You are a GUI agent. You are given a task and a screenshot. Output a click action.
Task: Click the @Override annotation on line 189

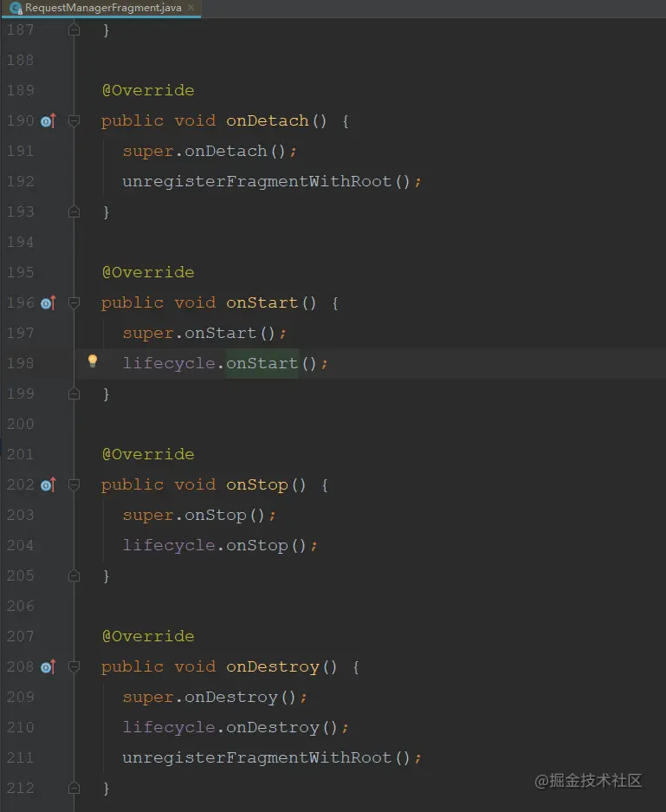coord(148,91)
